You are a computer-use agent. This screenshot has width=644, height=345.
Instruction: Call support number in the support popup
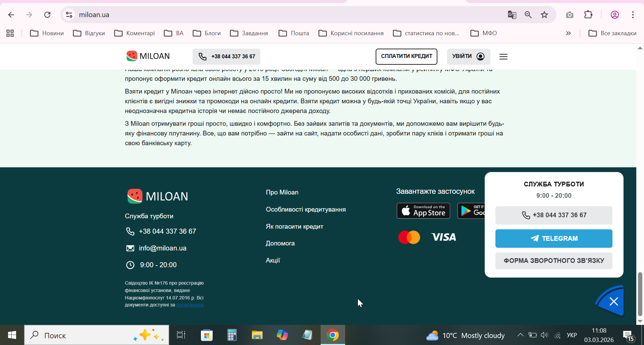[x=554, y=215]
